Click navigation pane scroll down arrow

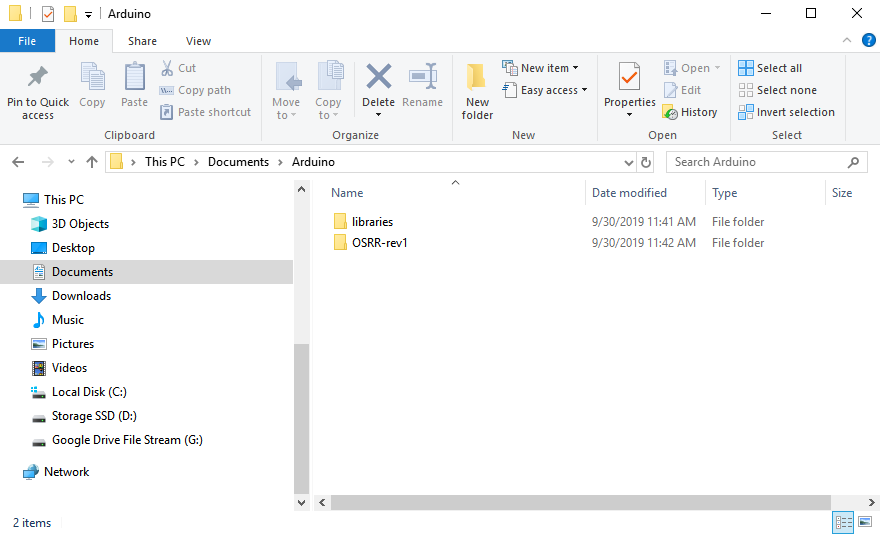coord(301,503)
